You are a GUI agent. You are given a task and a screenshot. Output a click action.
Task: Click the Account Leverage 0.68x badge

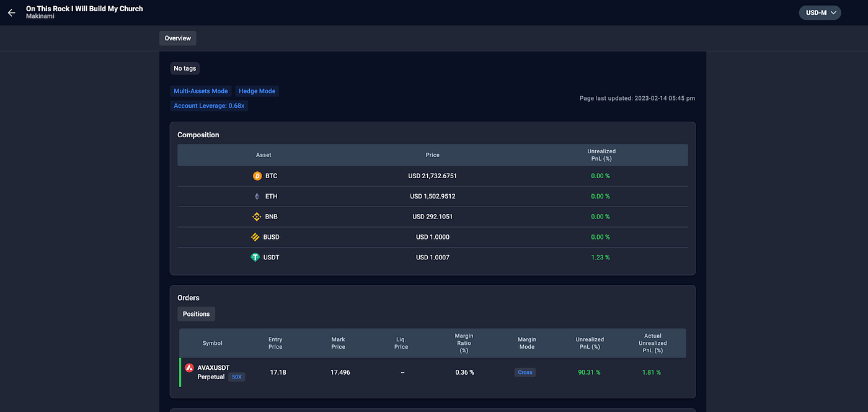[210, 106]
